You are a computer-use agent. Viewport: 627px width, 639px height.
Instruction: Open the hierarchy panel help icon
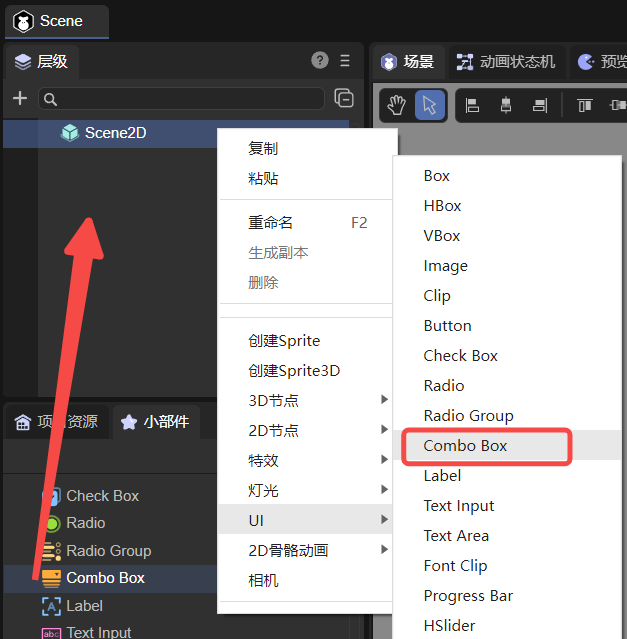point(320,60)
